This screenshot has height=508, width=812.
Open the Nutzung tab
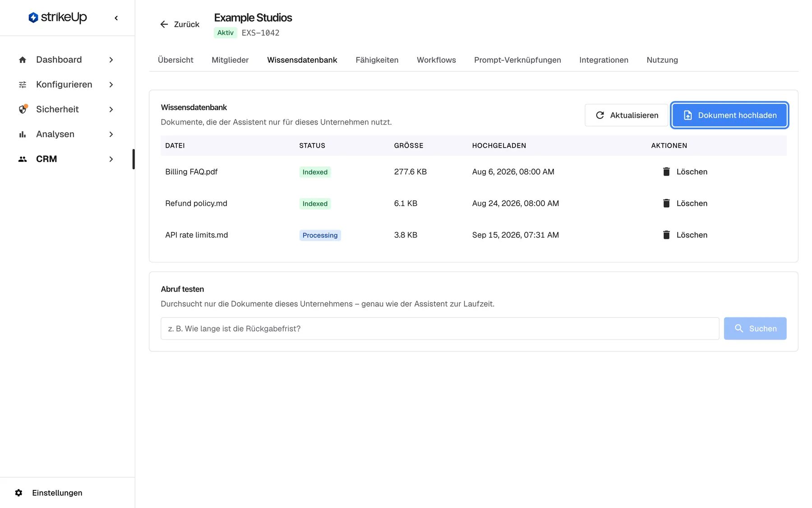662,60
